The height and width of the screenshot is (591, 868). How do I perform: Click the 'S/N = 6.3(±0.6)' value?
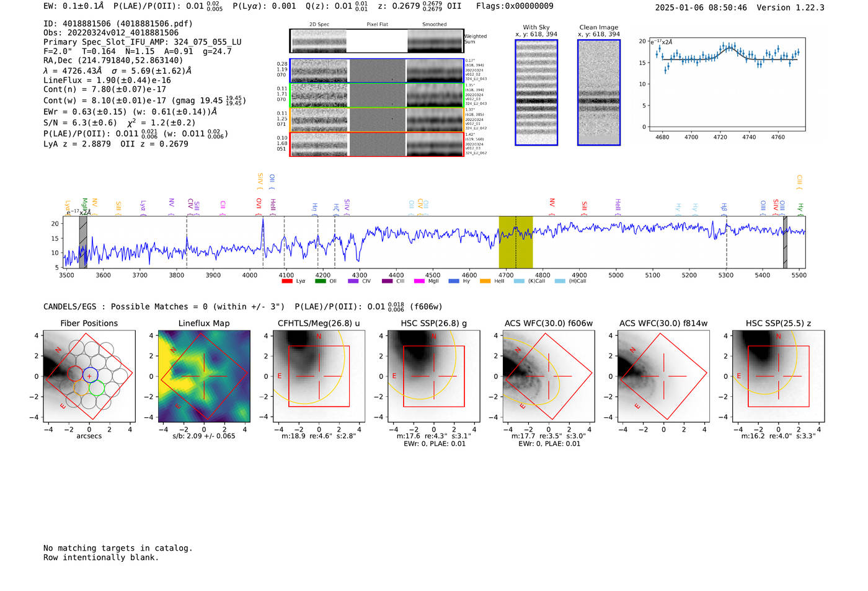80,123
